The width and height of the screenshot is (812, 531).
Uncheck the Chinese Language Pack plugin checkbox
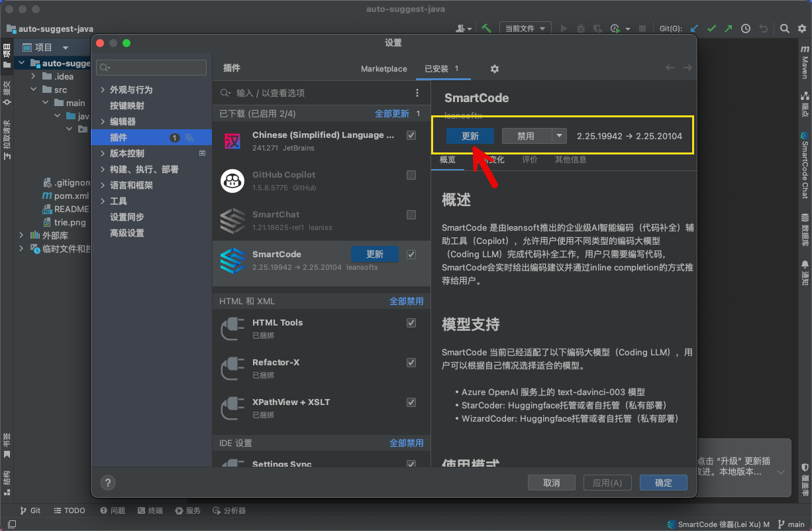[x=411, y=135]
